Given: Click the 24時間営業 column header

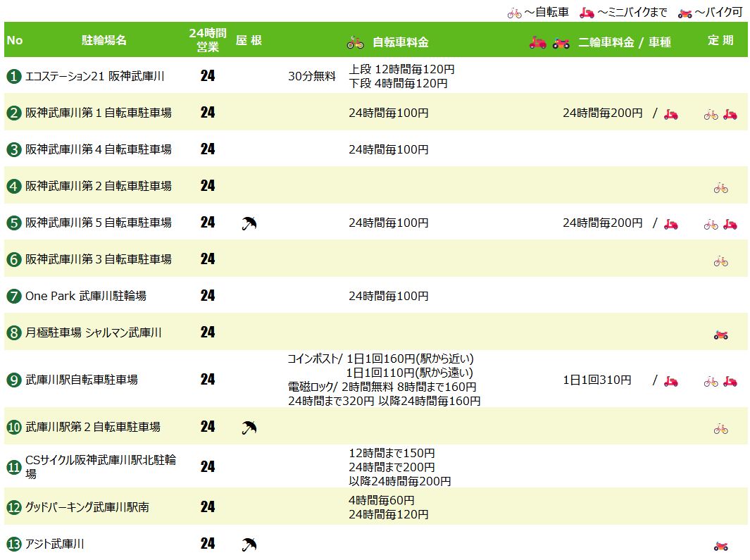Looking at the screenshot, I should [208, 41].
